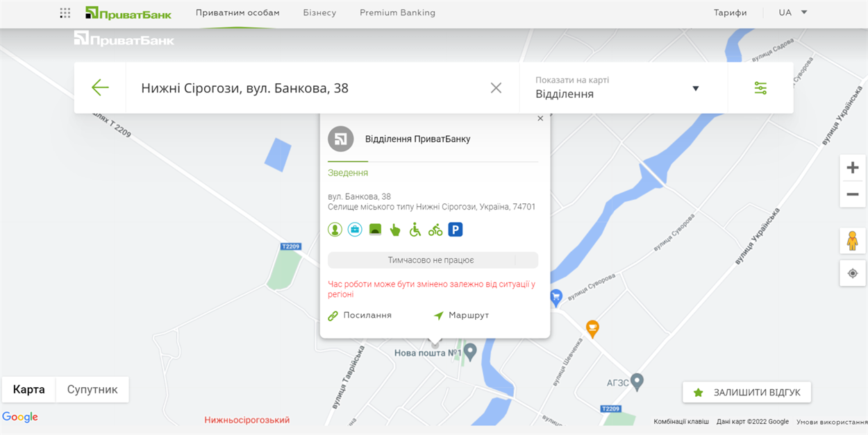The image size is (868, 435).
Task: Switch map view to Карта
Action: point(29,390)
